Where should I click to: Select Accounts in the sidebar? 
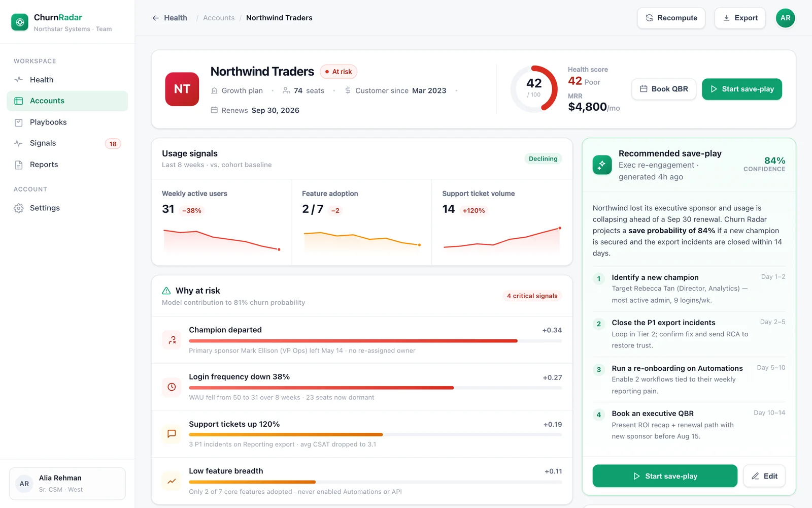point(67,101)
